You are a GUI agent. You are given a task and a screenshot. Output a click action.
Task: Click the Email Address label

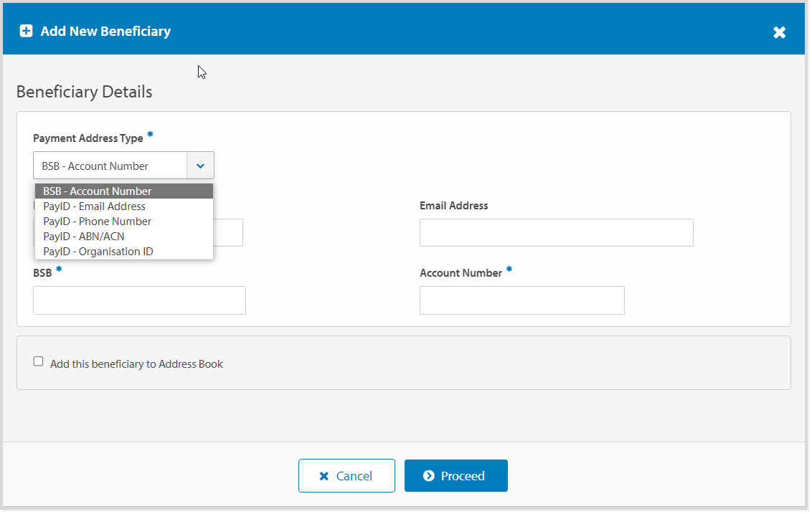tap(453, 206)
